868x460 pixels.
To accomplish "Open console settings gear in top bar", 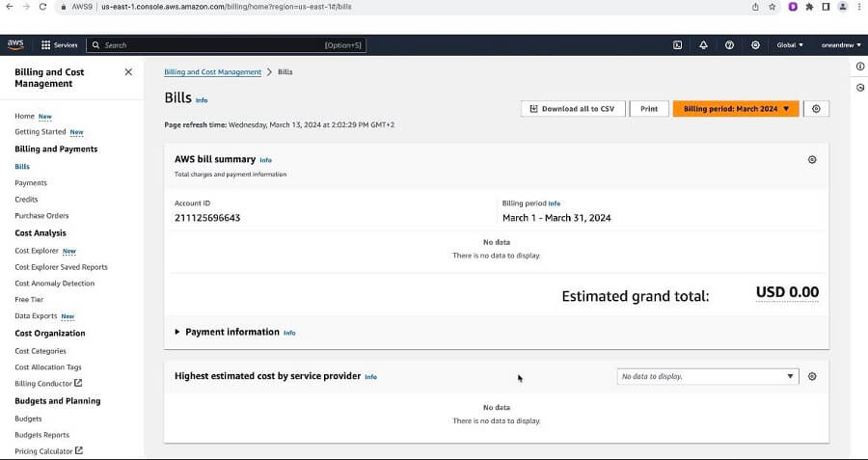I will [755, 45].
